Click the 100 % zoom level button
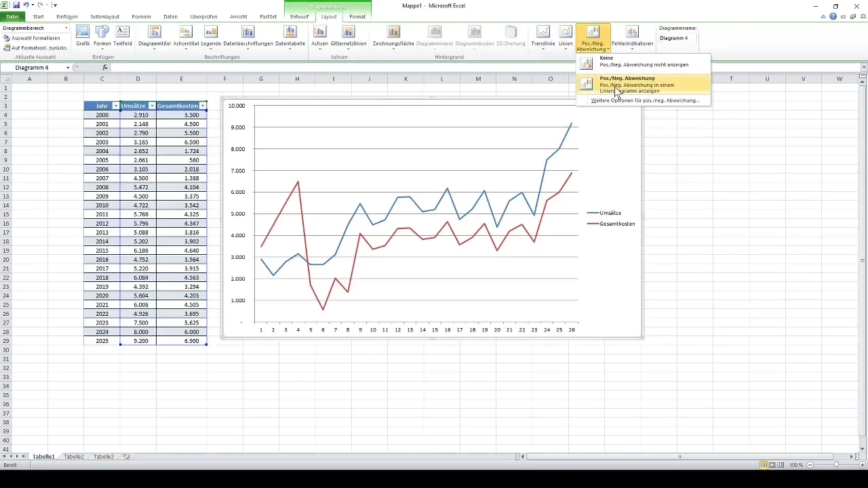This screenshot has height=488, width=868. (x=796, y=465)
